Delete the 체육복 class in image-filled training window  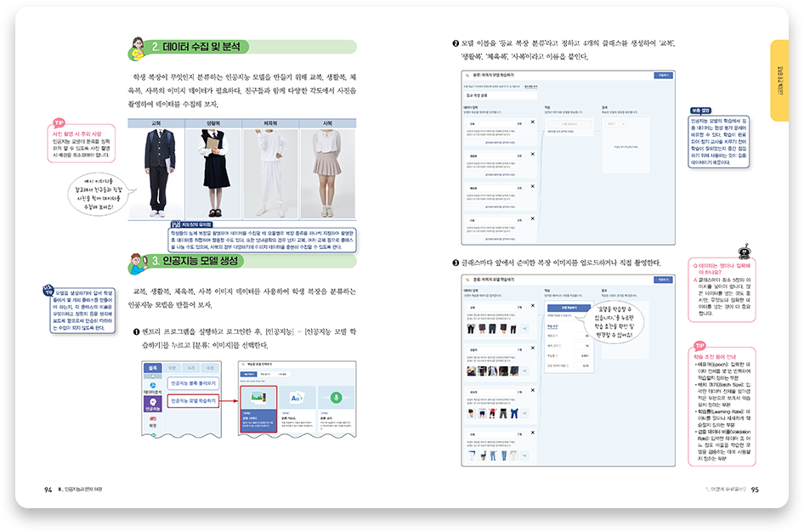coord(533,390)
